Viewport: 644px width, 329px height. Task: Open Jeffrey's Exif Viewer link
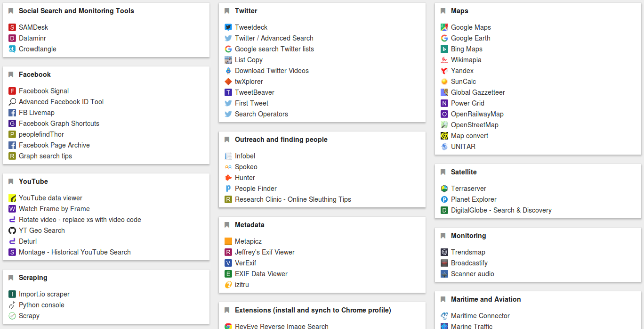[x=265, y=252]
